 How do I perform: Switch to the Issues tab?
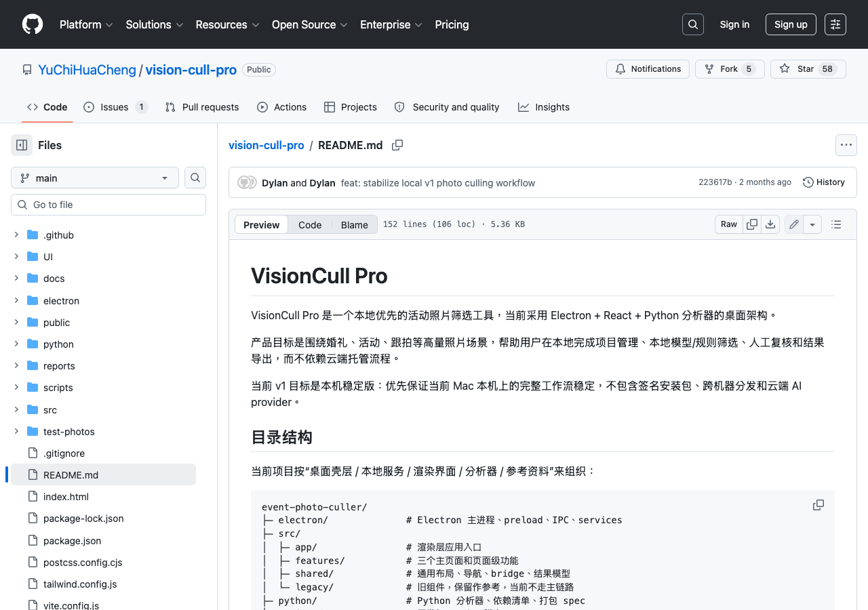[x=115, y=107]
